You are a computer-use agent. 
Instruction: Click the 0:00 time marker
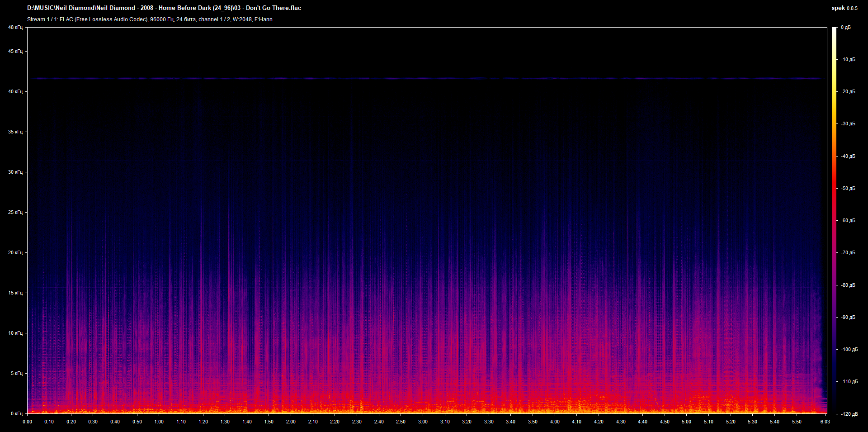[27, 422]
